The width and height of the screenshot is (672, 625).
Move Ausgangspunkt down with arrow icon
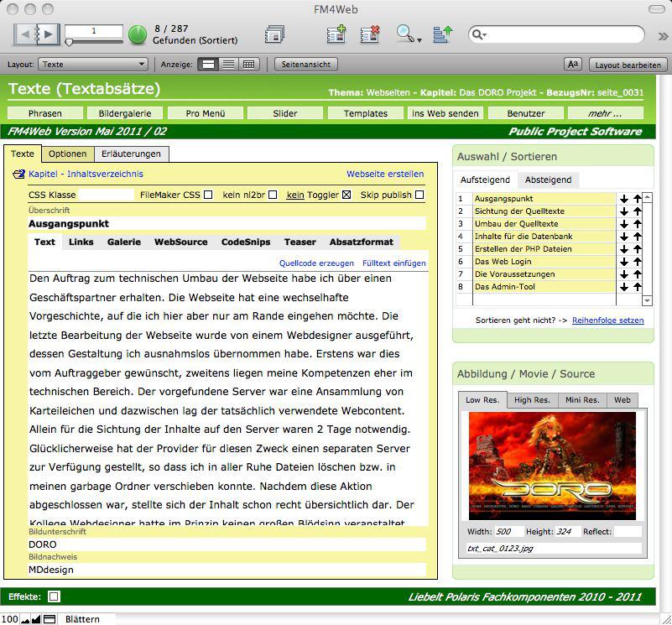tap(624, 199)
